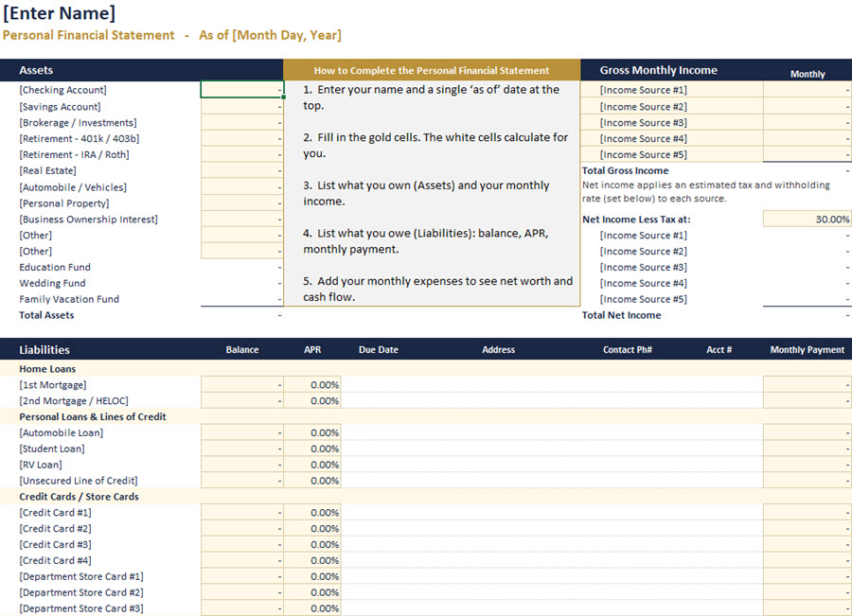
Task: Select the Due Date column header
Action: click(x=378, y=349)
